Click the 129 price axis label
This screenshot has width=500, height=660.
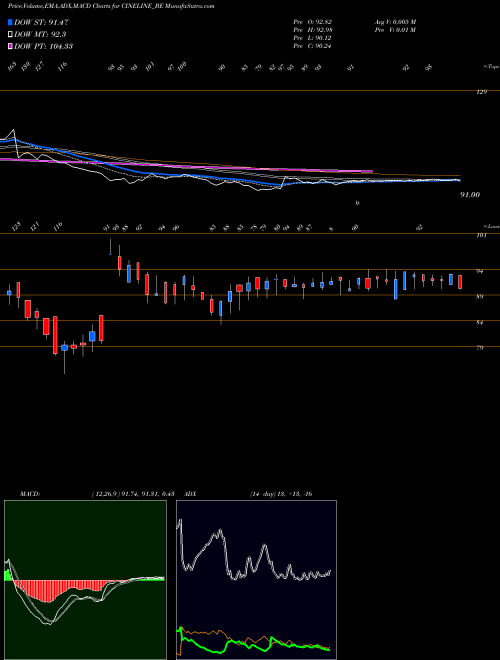click(482, 92)
